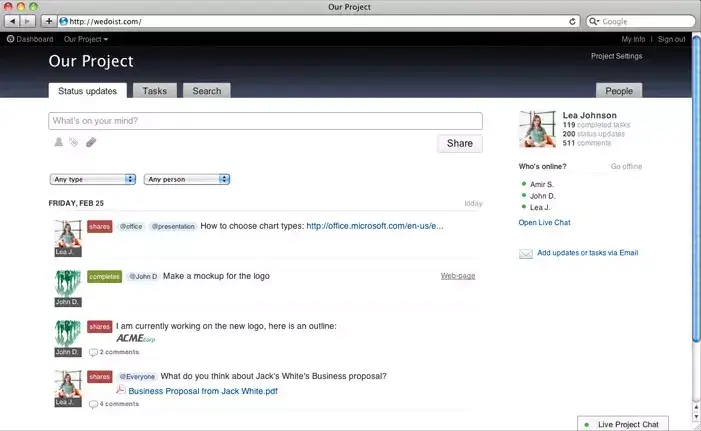Click the Web-page link on the mockup task

tap(458, 276)
